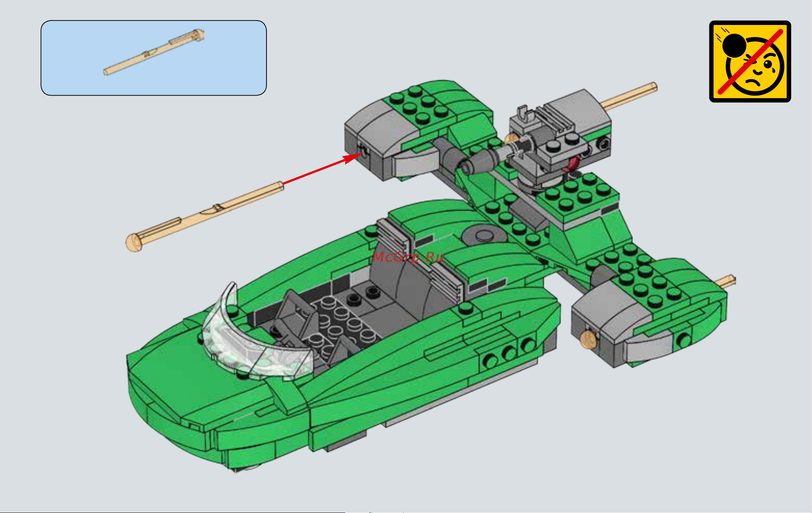Click the yellow eye-injury warning icon
812x513 pixels.
750,61
